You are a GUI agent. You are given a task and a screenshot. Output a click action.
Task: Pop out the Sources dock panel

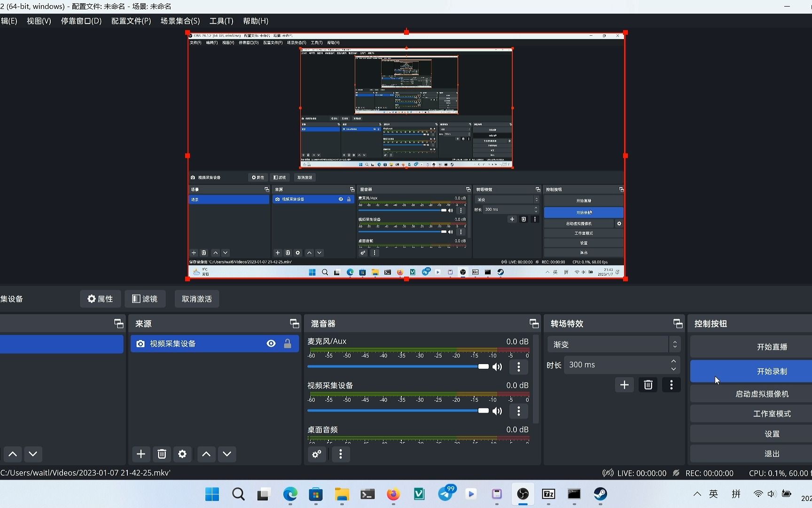click(x=294, y=324)
